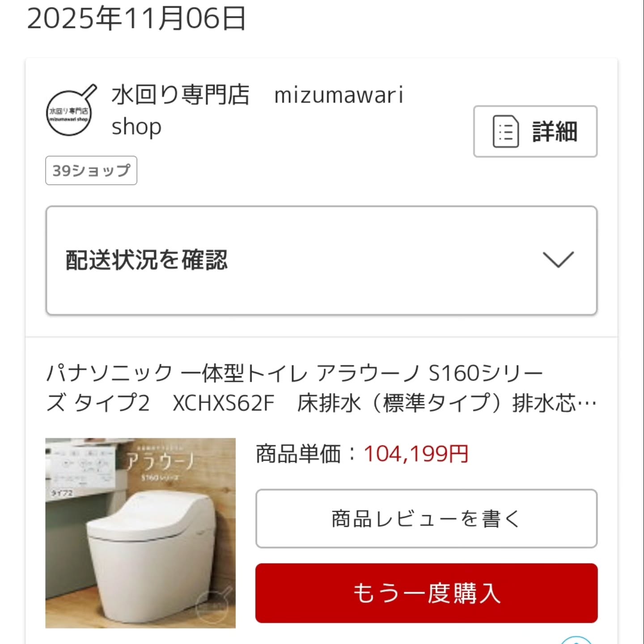Click the downward chevron in 配送状況を確認
644x644 pixels.
pyautogui.click(x=558, y=259)
